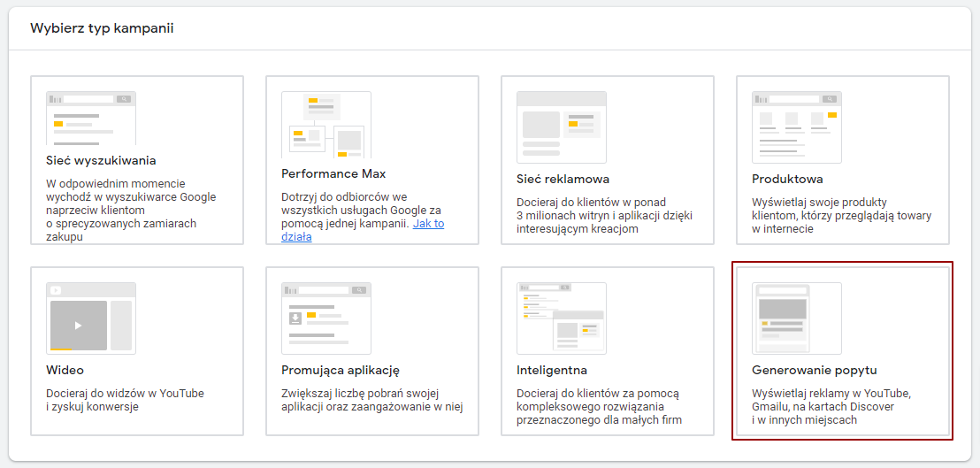
Task: Click the Promująca aplikację download illustration
Action: (325, 318)
